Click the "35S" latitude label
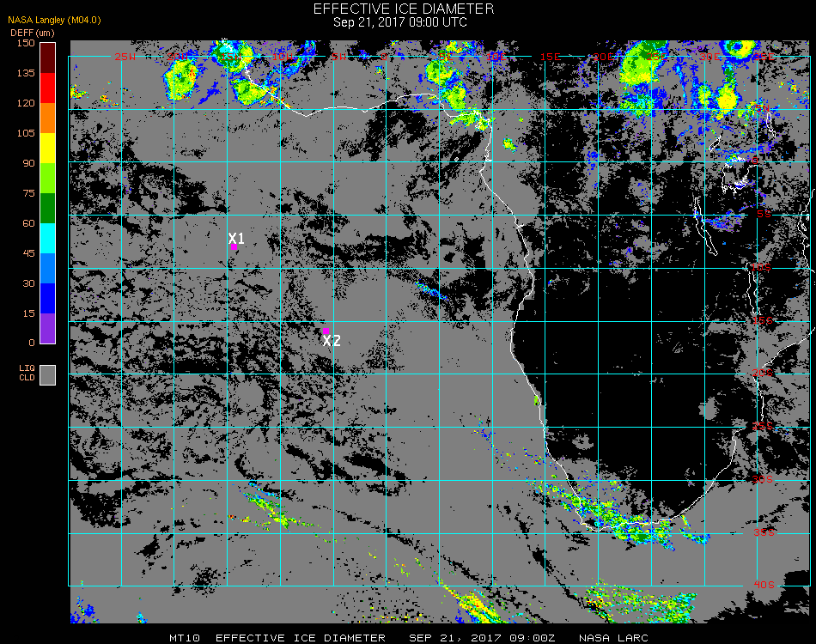This screenshot has width=816, height=644. pos(764,532)
